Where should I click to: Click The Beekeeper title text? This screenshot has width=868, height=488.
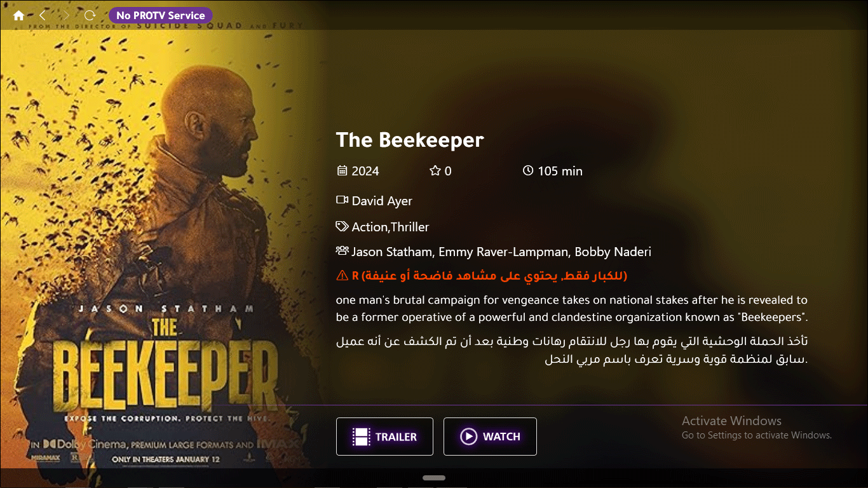click(x=410, y=140)
